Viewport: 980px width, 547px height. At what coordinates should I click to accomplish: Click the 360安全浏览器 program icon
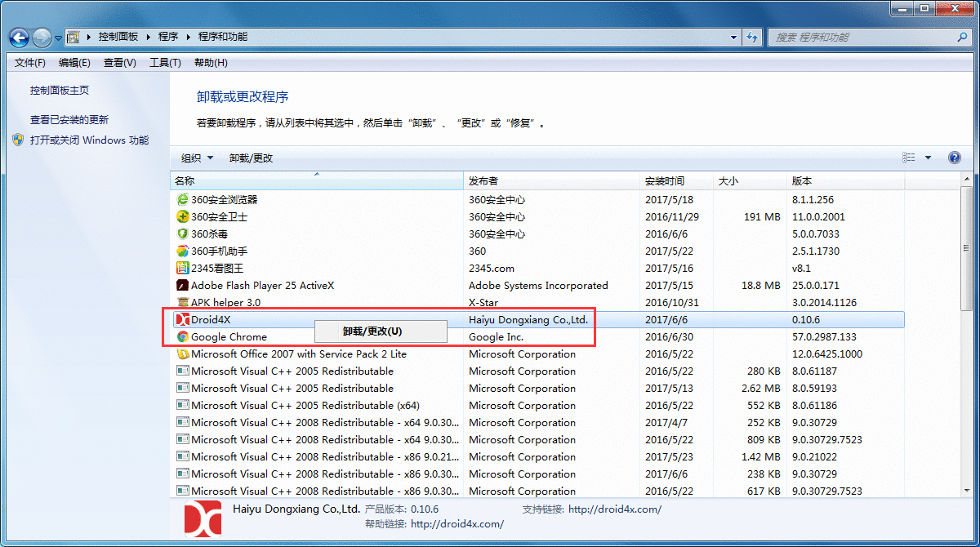coord(183,199)
